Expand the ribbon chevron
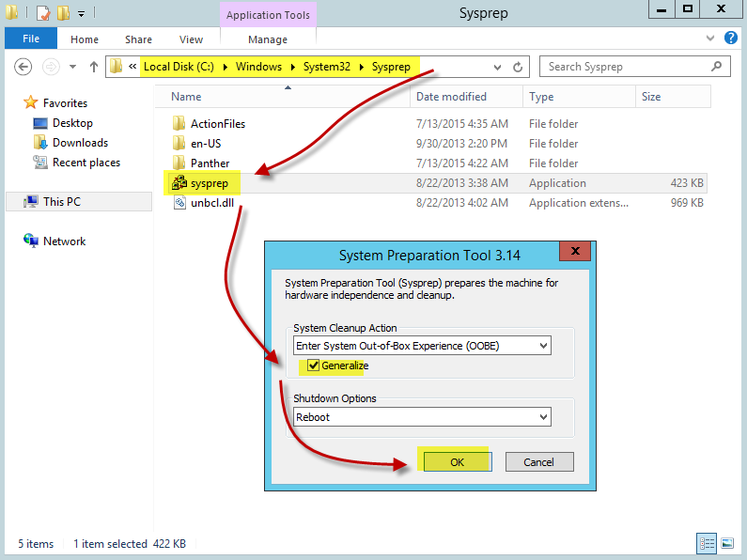747x560 pixels. click(x=709, y=39)
